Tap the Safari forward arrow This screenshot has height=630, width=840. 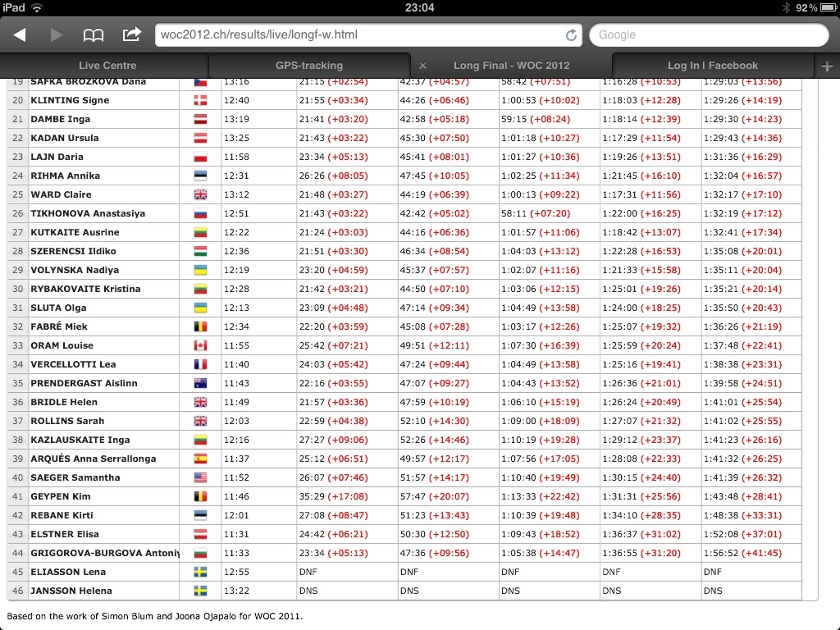57,34
